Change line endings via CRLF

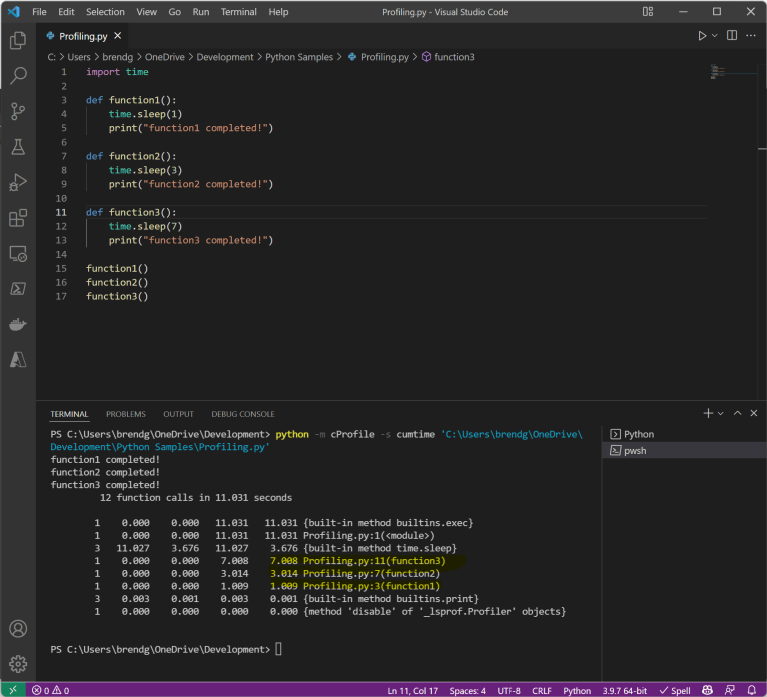pyautogui.click(x=541, y=691)
